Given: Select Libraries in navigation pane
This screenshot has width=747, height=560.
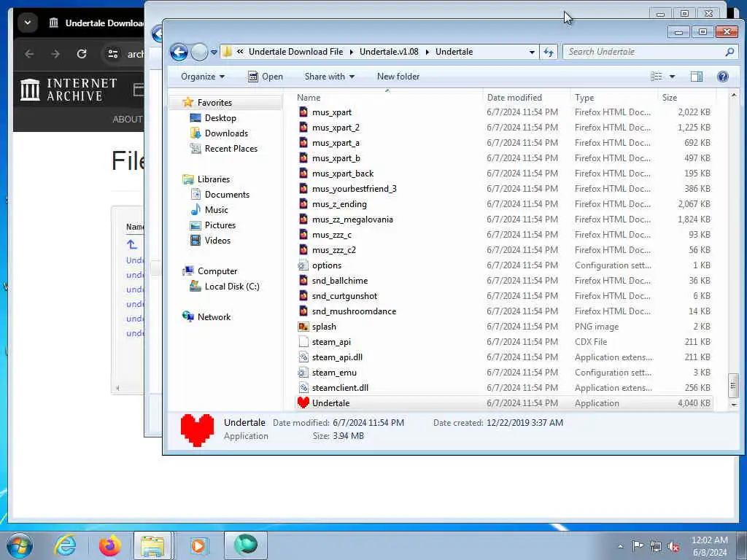Looking at the screenshot, I should point(214,179).
